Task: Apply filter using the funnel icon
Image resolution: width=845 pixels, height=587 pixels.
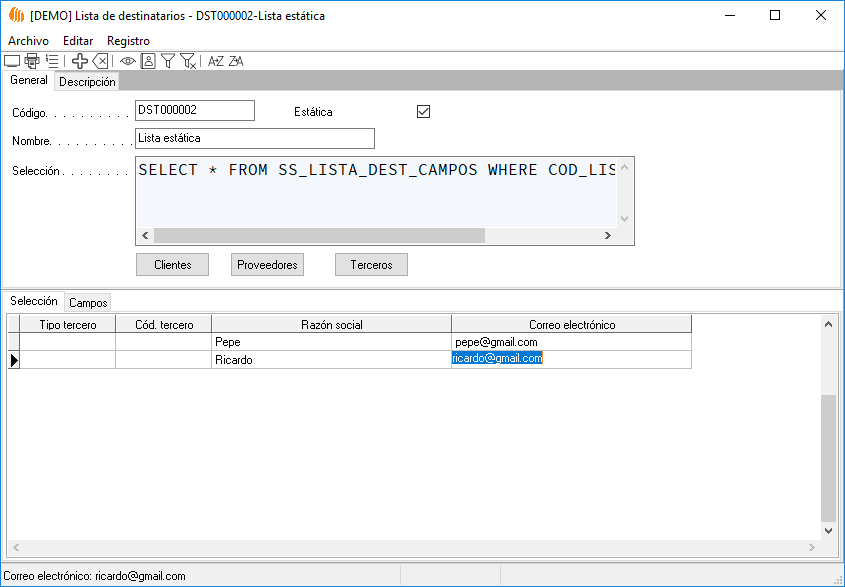Action: pyautogui.click(x=168, y=61)
